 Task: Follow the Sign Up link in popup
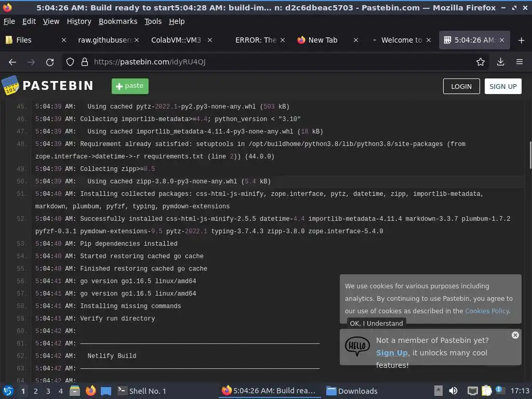click(x=392, y=353)
